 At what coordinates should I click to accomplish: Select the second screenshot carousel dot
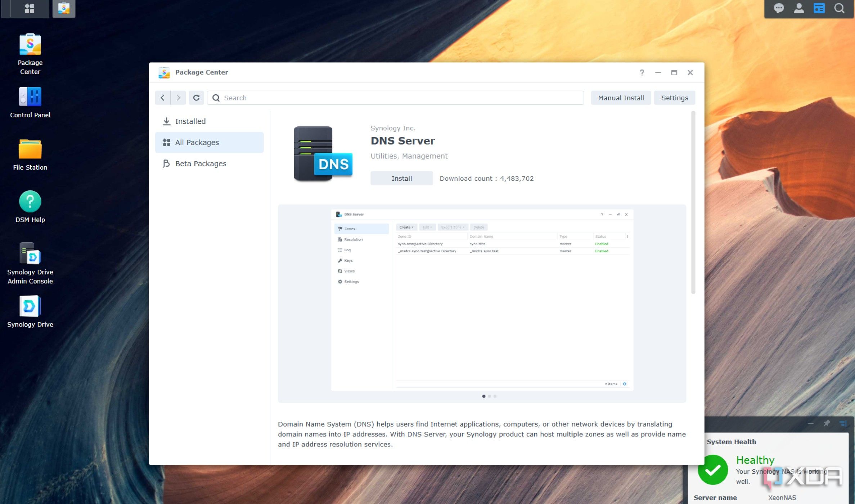point(490,396)
